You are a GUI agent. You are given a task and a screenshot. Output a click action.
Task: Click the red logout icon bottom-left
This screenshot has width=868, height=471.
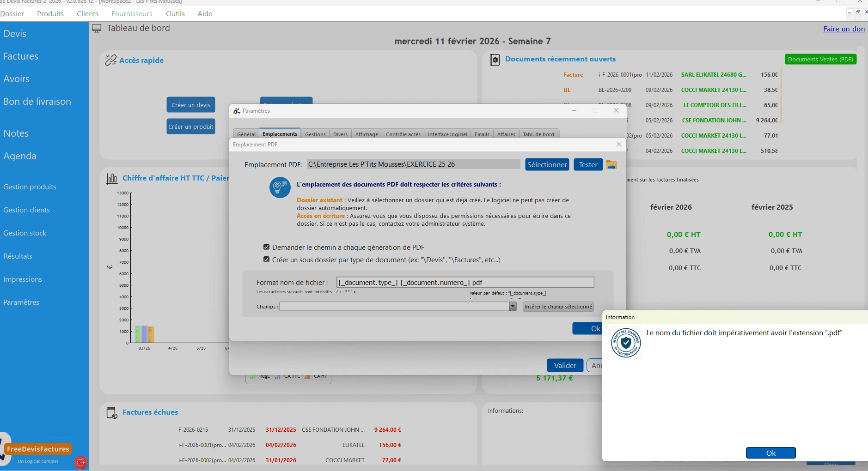click(81, 462)
